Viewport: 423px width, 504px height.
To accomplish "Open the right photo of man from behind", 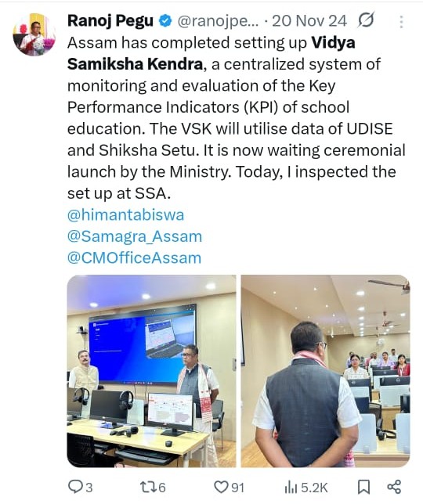I will [x=326, y=371].
